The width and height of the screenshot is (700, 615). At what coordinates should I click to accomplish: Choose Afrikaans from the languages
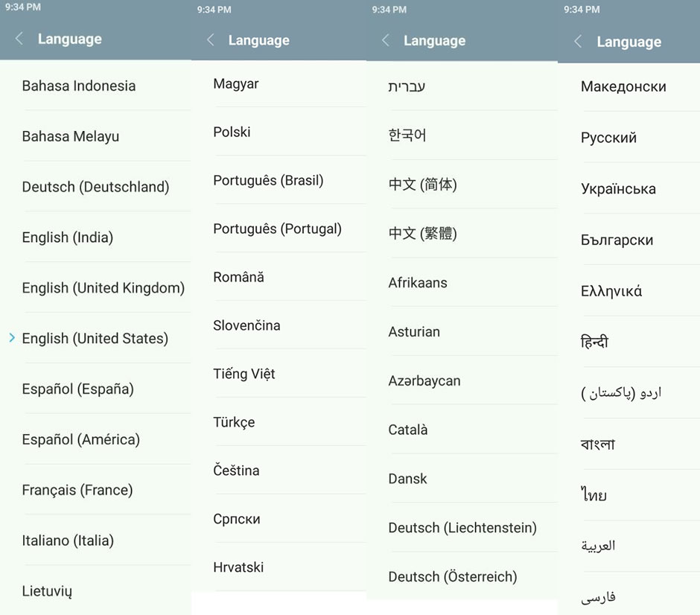[x=418, y=283]
